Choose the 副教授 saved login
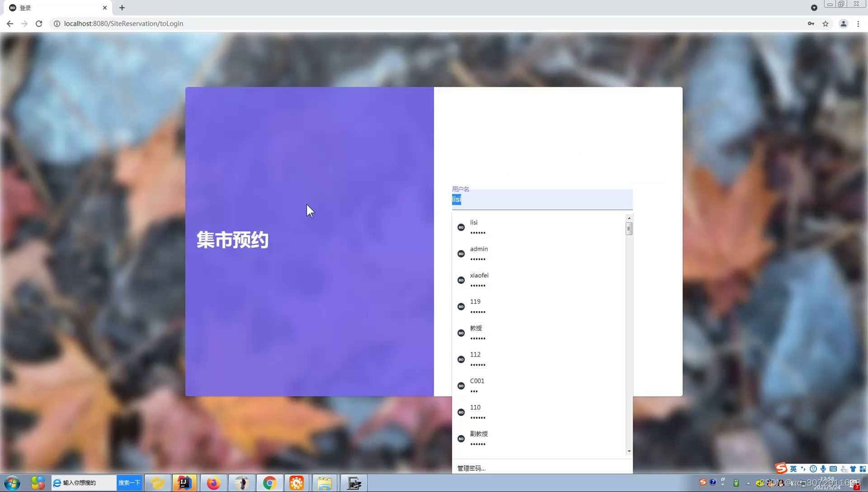This screenshot has width=868, height=492. tap(538, 439)
